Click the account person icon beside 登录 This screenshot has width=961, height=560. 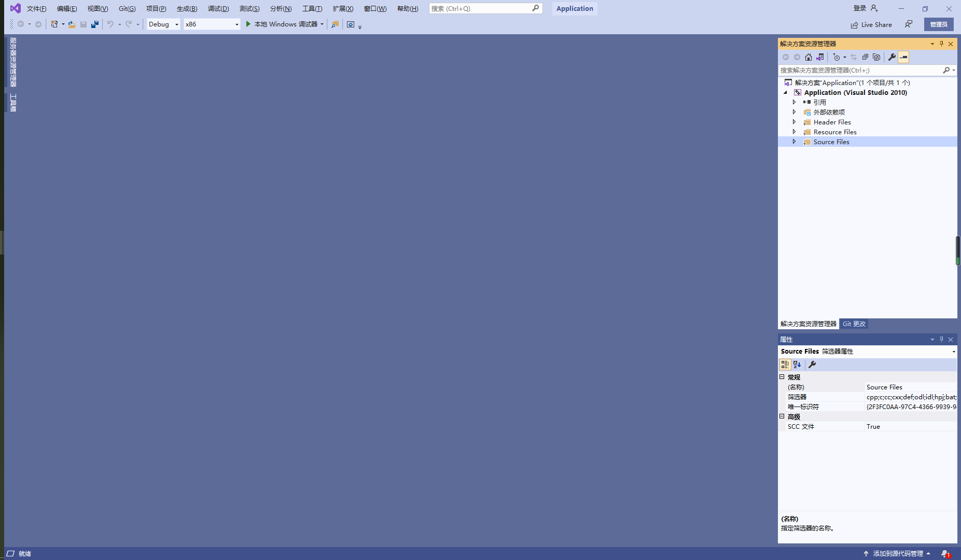(874, 8)
